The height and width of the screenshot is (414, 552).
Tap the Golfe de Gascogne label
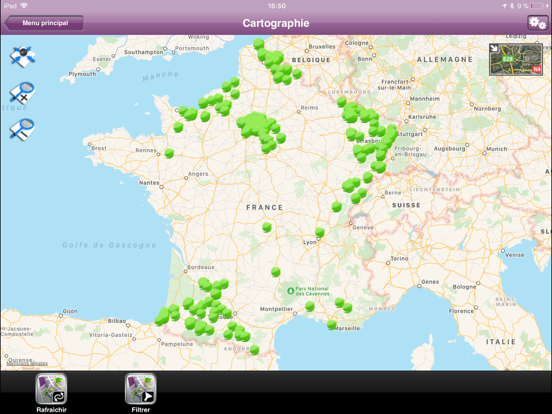(109, 245)
